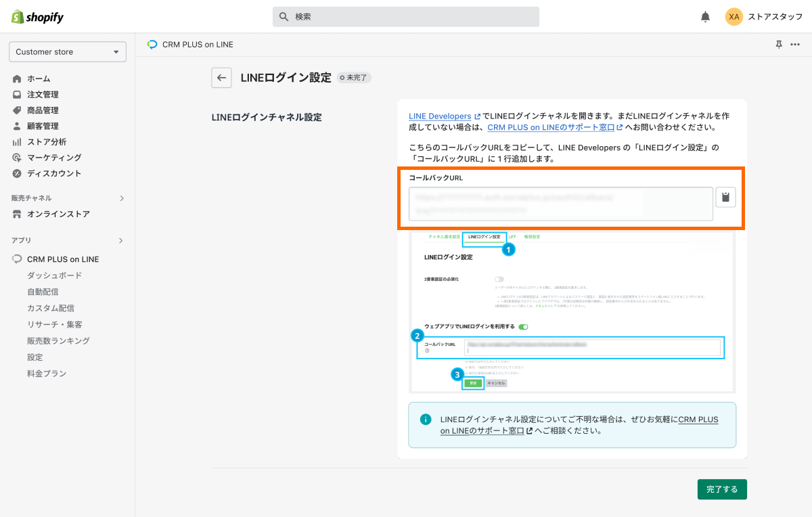
Task: Copy callback URL with clipboard button
Action: point(725,198)
